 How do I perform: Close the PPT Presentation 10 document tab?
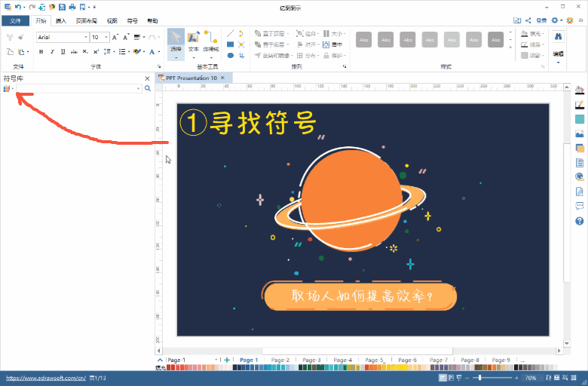222,78
